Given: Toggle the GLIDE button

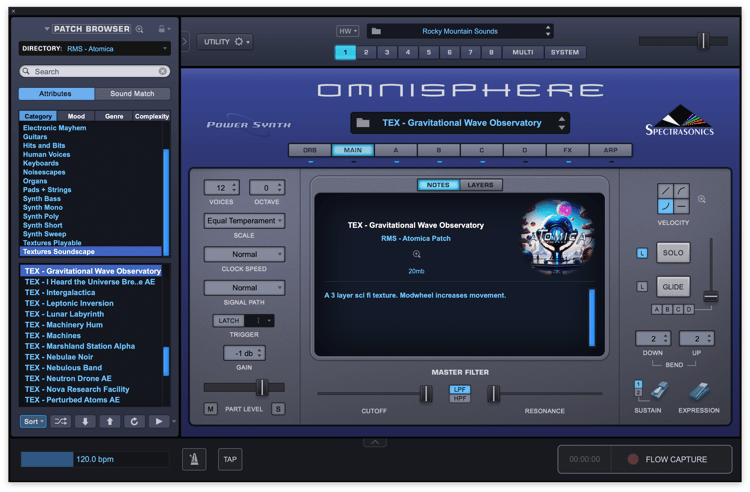Looking at the screenshot, I should tap(673, 287).
